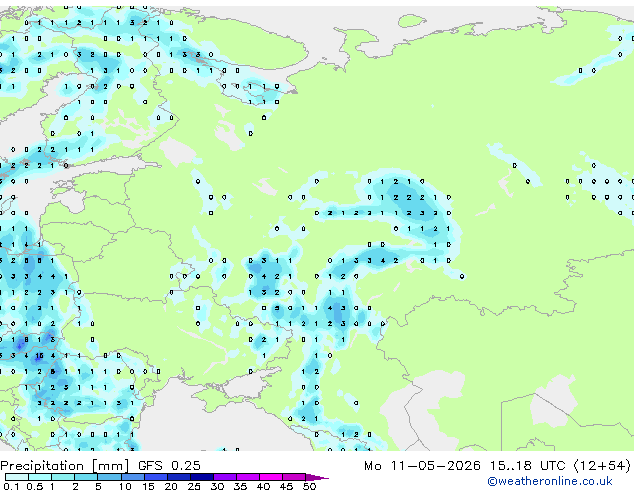Viewport: 634px width, 490px height.
Task: Click the '25' legend scale label
Action: [194, 486]
